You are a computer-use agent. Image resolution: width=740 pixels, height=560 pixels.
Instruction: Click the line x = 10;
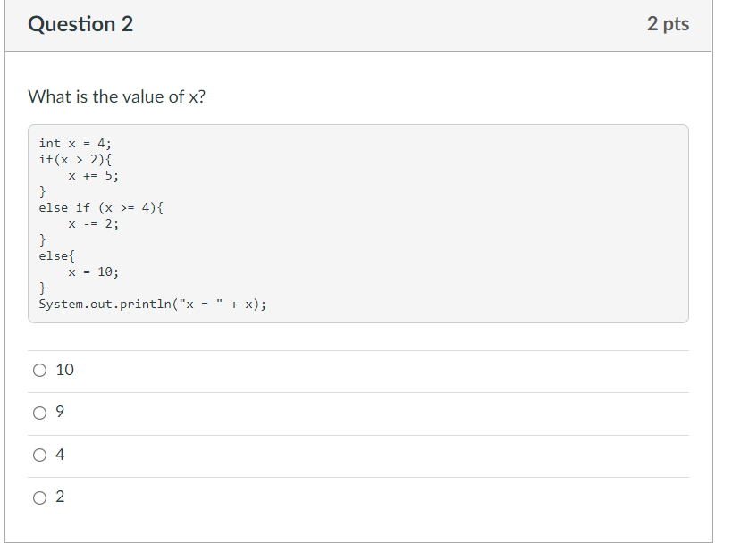(x=89, y=272)
